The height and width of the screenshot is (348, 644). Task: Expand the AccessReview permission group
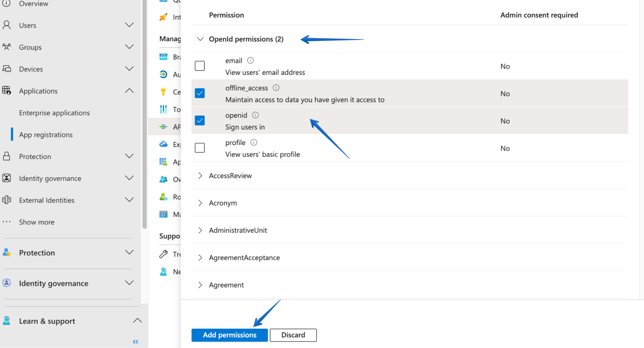[200, 175]
